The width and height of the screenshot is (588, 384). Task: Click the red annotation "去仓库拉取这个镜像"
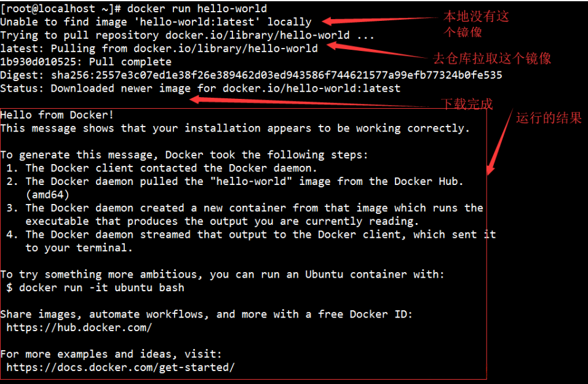[492, 58]
